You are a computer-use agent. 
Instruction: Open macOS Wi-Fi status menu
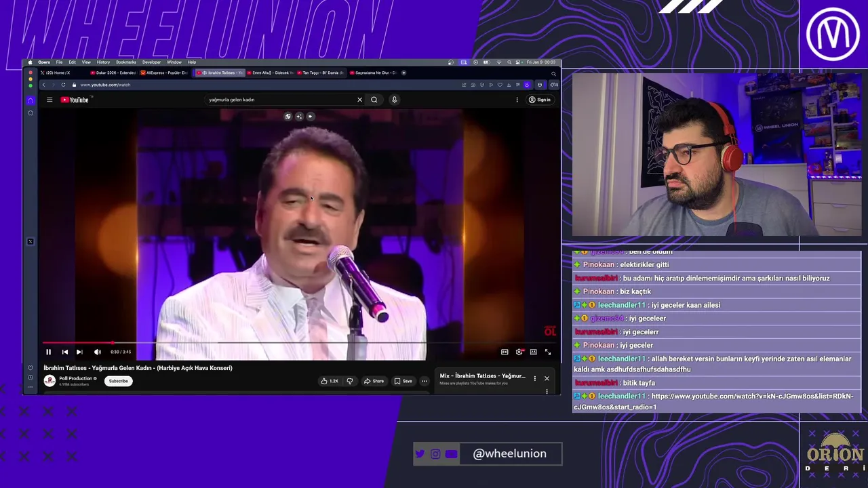(x=499, y=62)
